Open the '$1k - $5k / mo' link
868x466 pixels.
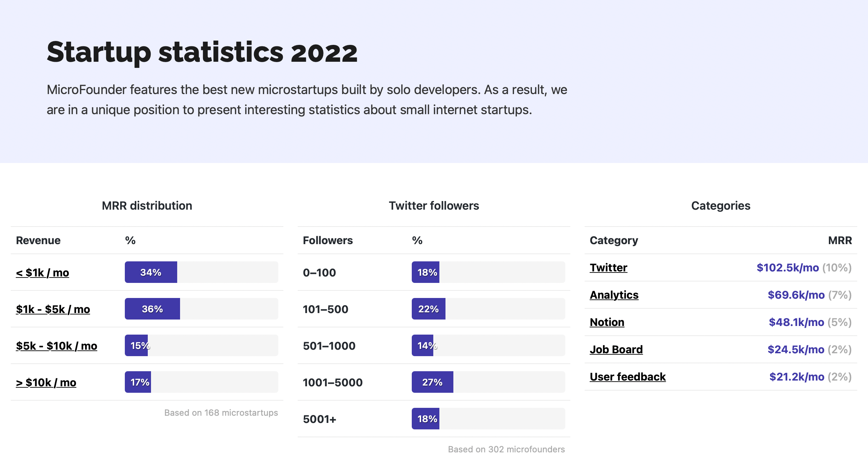[53, 309]
